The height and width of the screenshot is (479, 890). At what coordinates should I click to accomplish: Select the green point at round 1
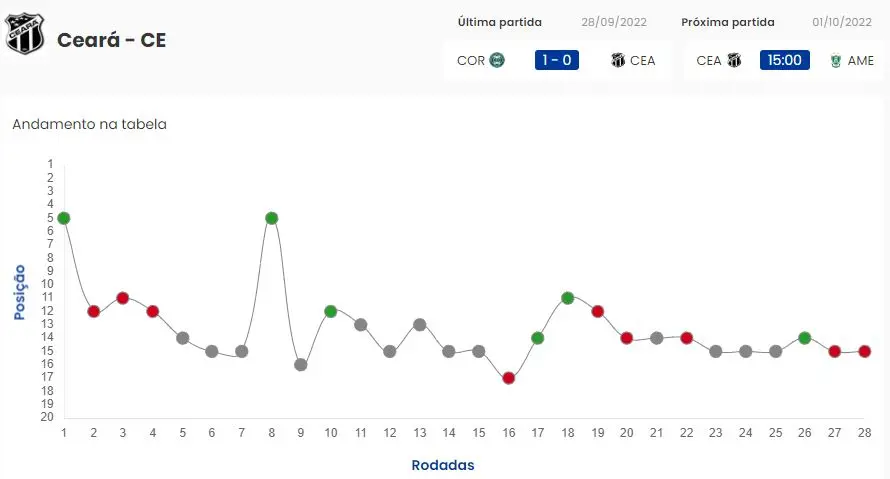point(64,218)
